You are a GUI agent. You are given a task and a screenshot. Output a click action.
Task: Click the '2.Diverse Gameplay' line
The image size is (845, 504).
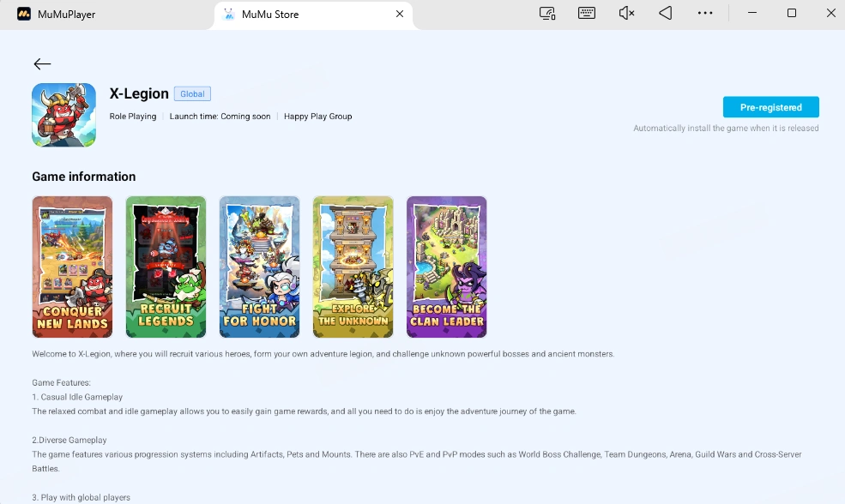click(69, 440)
